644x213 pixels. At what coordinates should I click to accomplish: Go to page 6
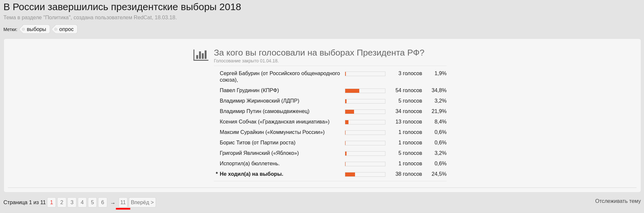pyautogui.click(x=103, y=203)
